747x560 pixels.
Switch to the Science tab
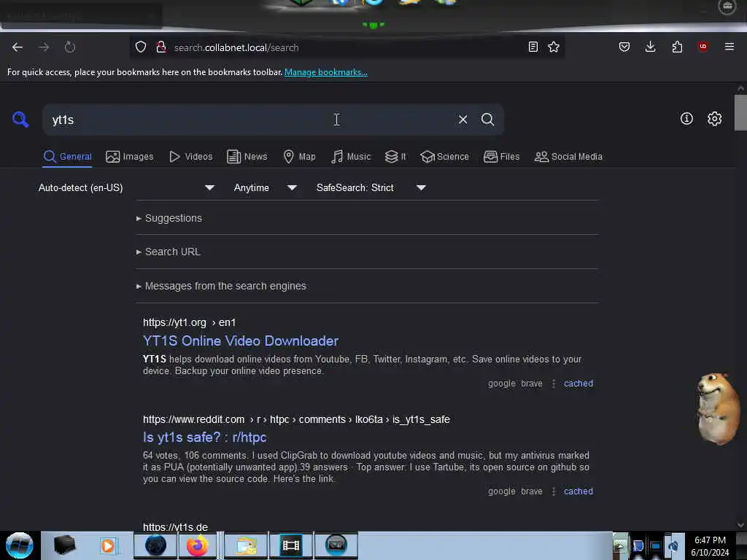click(444, 157)
